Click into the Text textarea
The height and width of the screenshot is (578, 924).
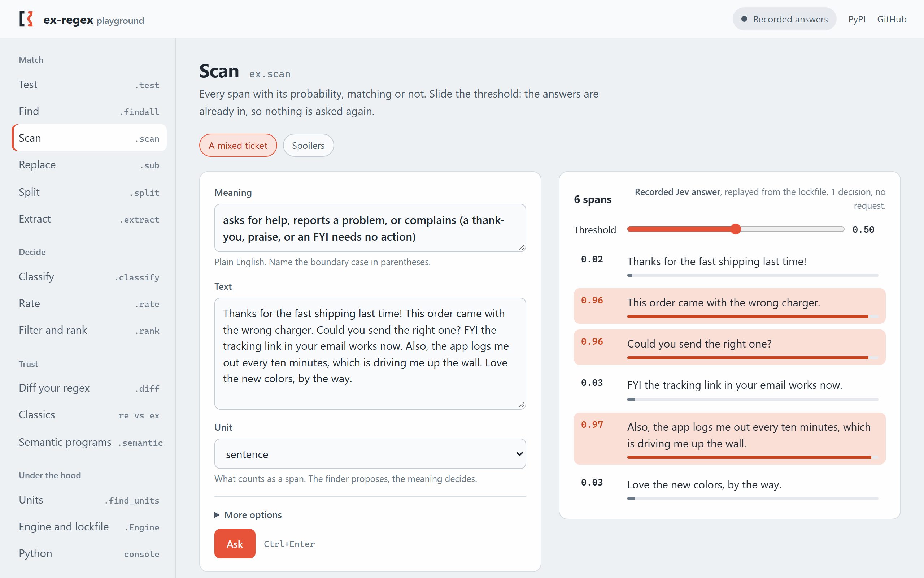point(370,354)
